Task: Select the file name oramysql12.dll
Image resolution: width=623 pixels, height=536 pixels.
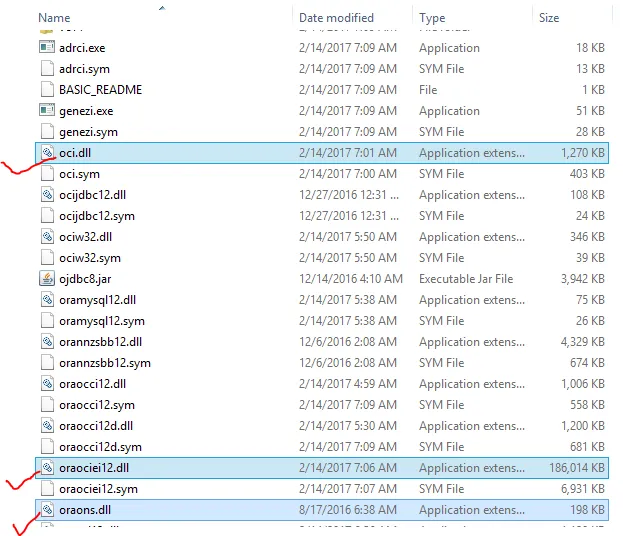Action: tap(97, 300)
